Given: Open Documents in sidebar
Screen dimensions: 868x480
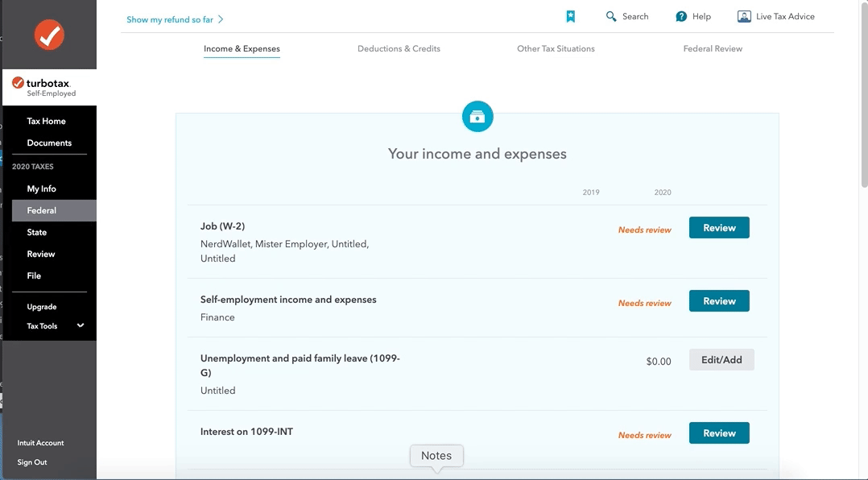Looking at the screenshot, I should [x=49, y=143].
